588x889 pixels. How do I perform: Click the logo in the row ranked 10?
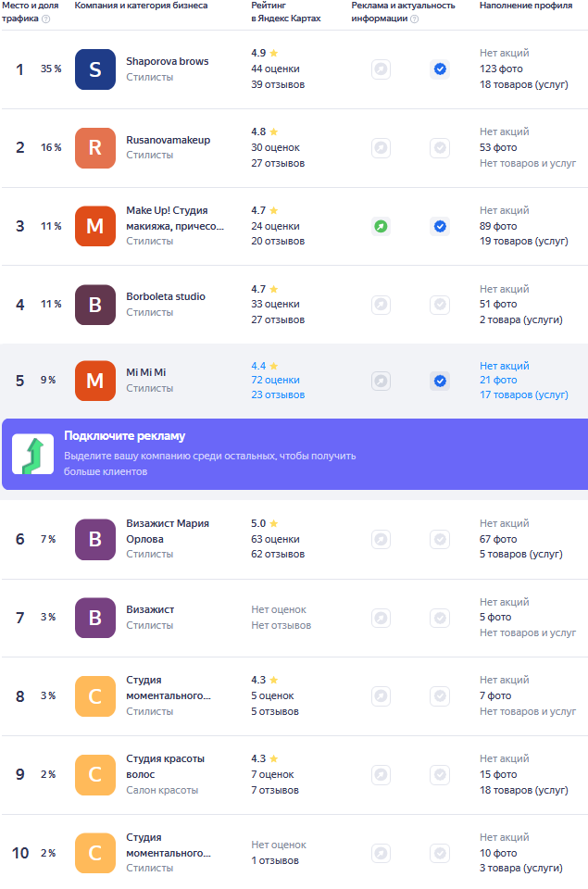(95, 853)
